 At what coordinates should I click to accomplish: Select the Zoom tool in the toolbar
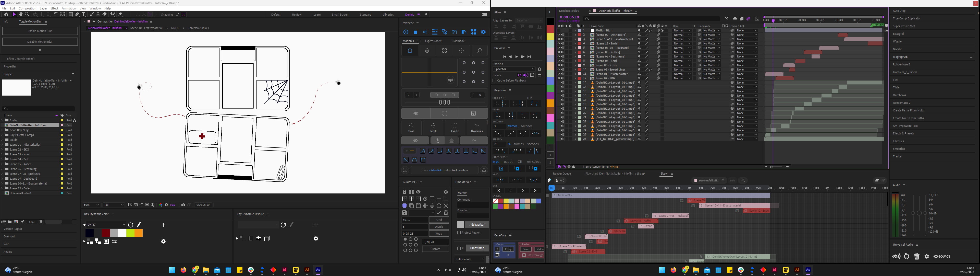point(27,15)
